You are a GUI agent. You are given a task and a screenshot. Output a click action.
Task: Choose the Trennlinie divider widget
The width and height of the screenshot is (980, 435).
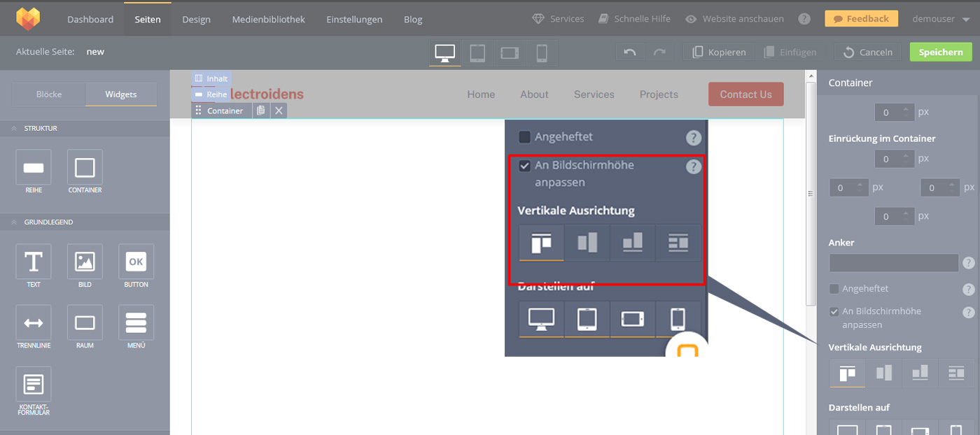(x=34, y=322)
